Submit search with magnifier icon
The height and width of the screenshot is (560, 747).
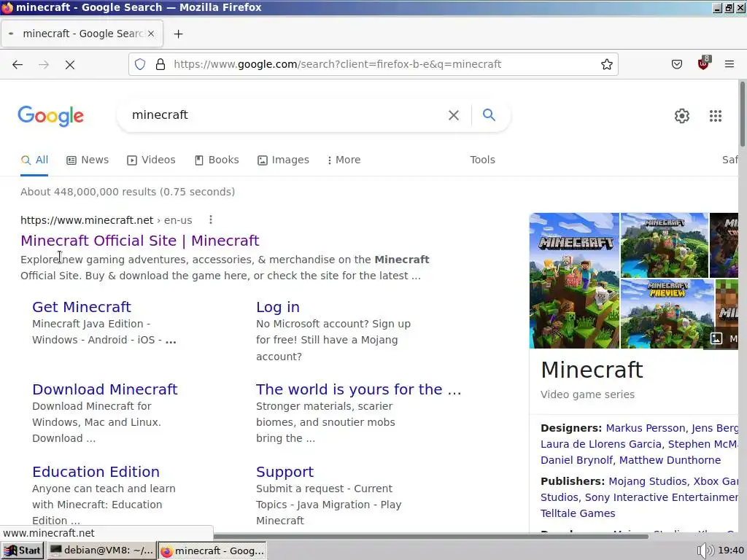click(x=489, y=114)
